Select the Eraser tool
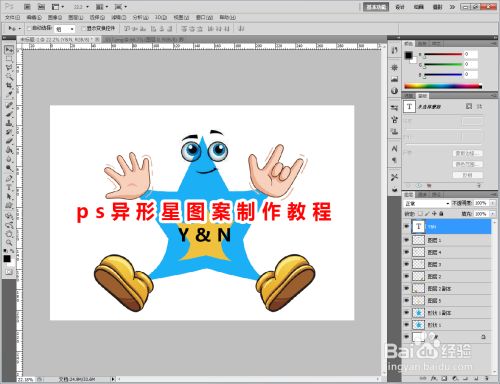 click(x=9, y=141)
